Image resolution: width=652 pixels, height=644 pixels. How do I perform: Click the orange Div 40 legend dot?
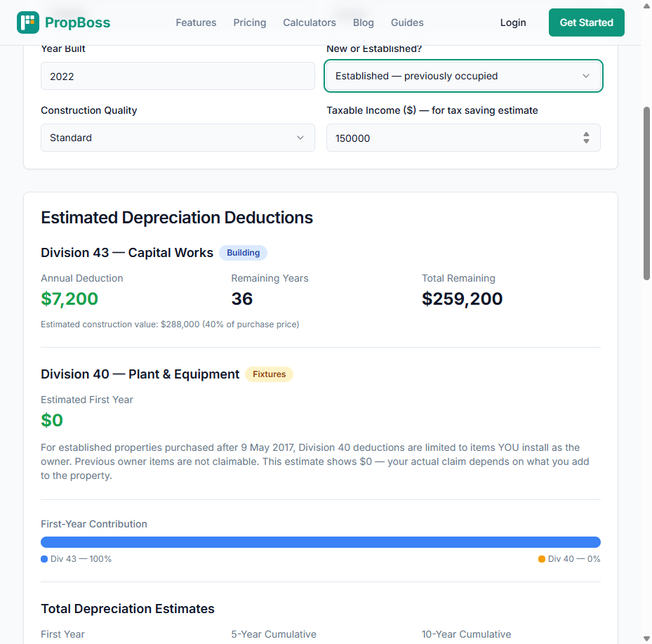click(540, 559)
